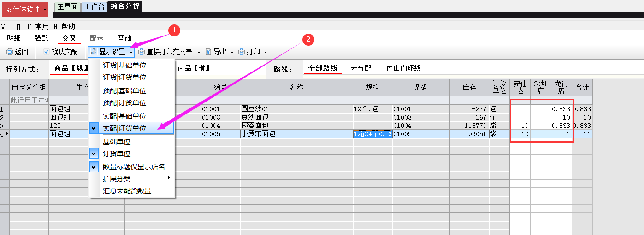Click the 库存 column header
The width and height of the screenshot is (644, 235).
[x=469, y=87]
